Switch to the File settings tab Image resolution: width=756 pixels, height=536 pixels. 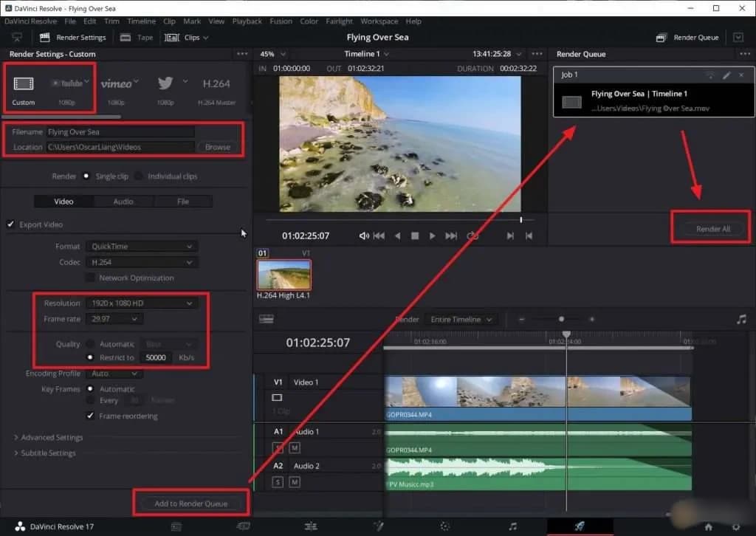coord(183,202)
